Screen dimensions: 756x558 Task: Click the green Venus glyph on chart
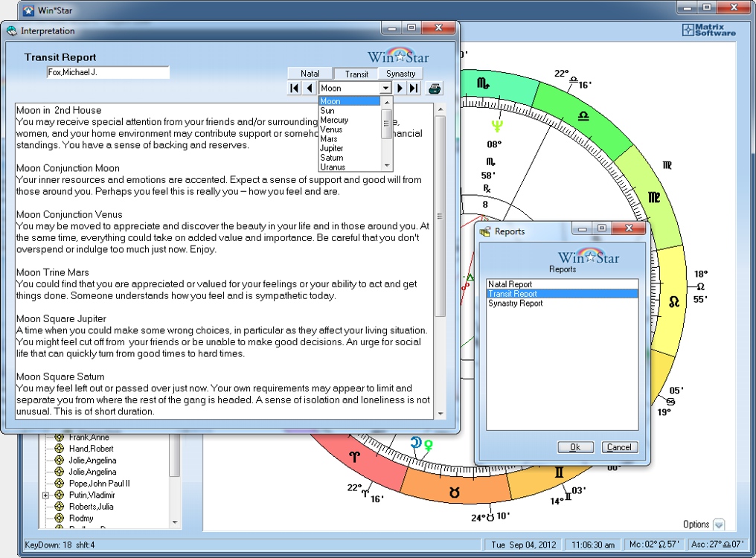pos(428,446)
